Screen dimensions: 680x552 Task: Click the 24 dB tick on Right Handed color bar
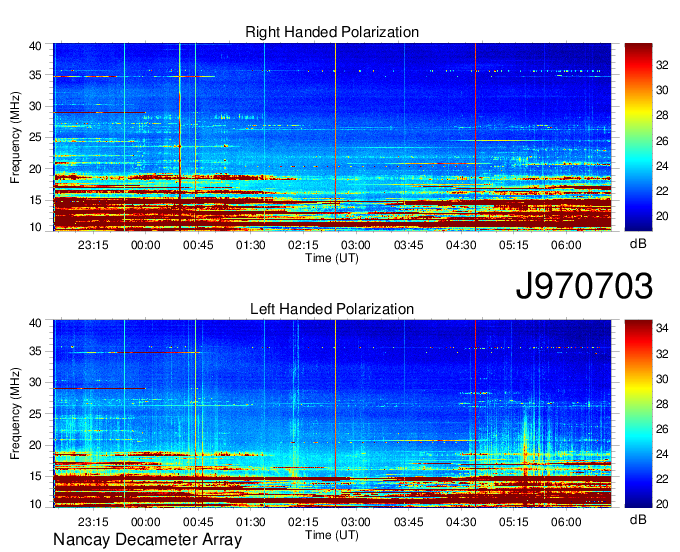[x=662, y=166]
